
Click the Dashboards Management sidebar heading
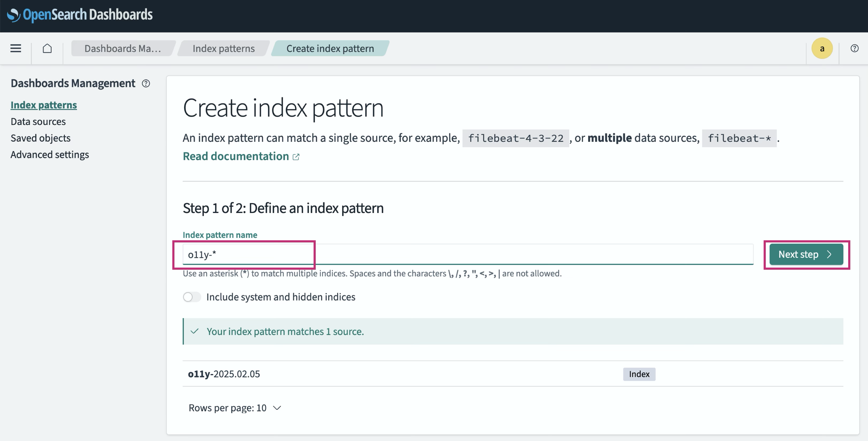[x=73, y=83]
